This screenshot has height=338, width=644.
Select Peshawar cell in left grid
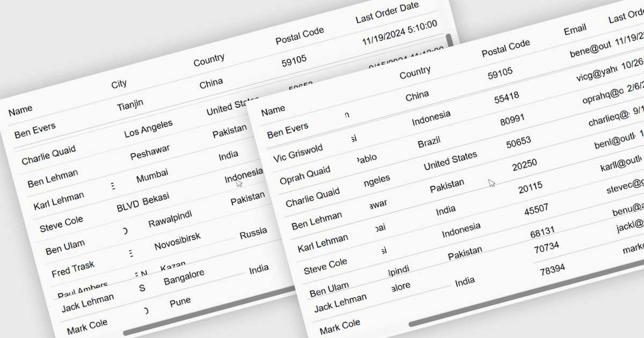150,152
